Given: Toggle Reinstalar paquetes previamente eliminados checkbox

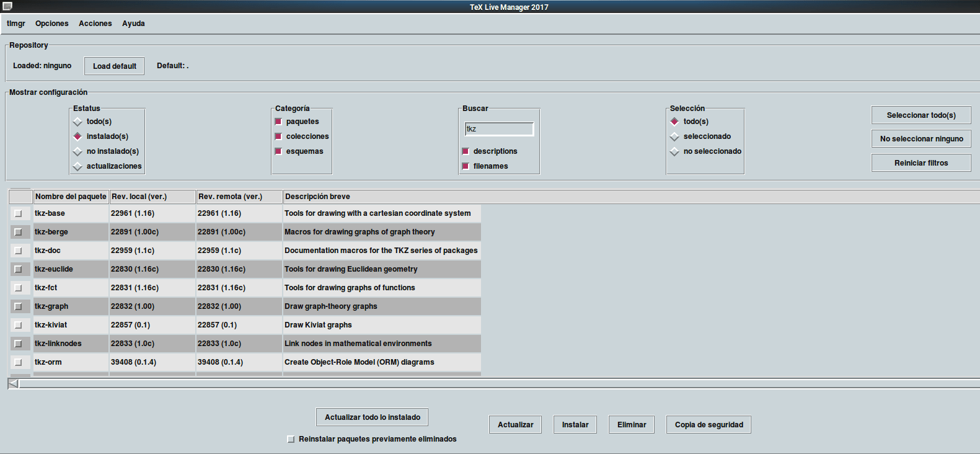Looking at the screenshot, I should 291,439.
